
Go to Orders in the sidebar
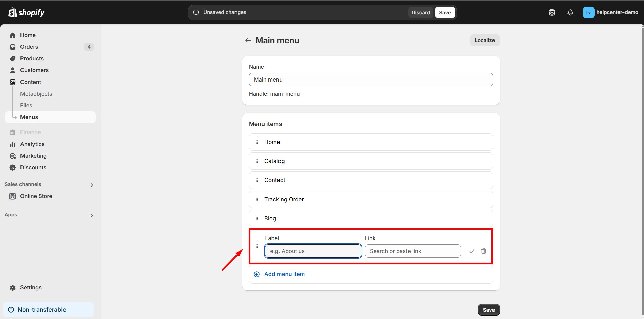click(29, 47)
